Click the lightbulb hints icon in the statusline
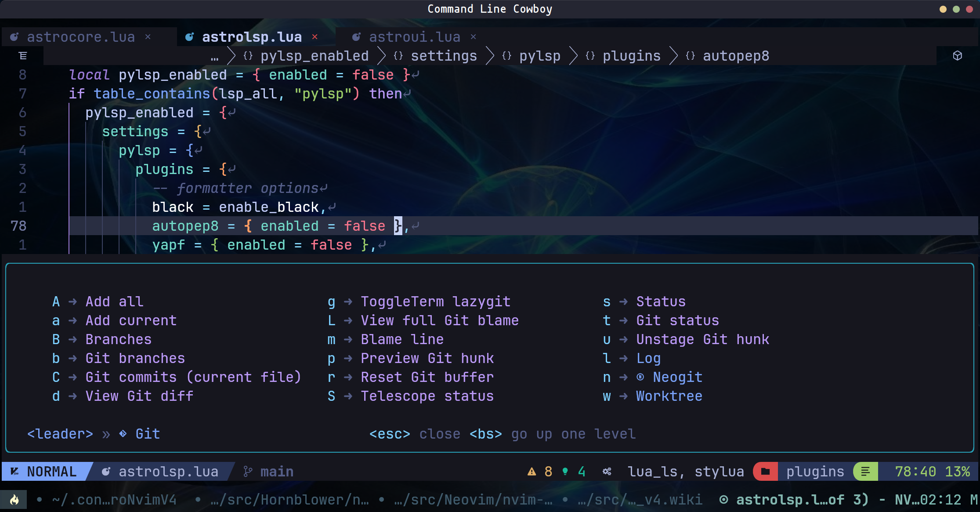 tap(565, 472)
